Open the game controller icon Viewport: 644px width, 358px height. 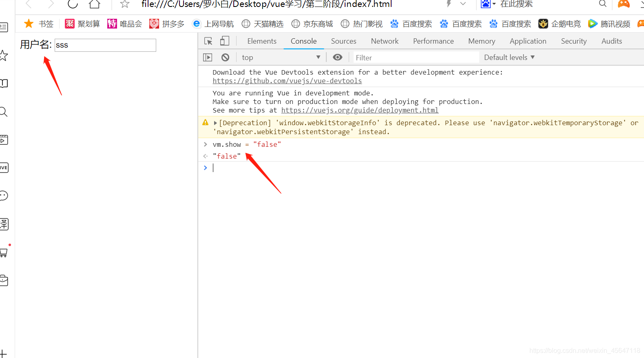[624, 4]
